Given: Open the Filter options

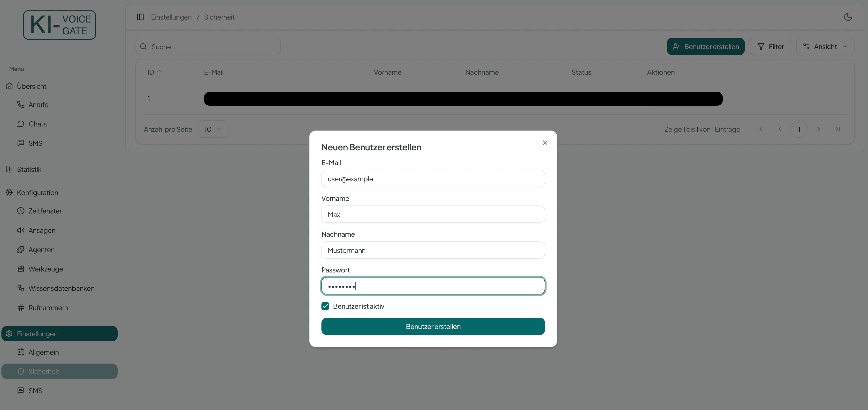Looking at the screenshot, I should 770,46.
